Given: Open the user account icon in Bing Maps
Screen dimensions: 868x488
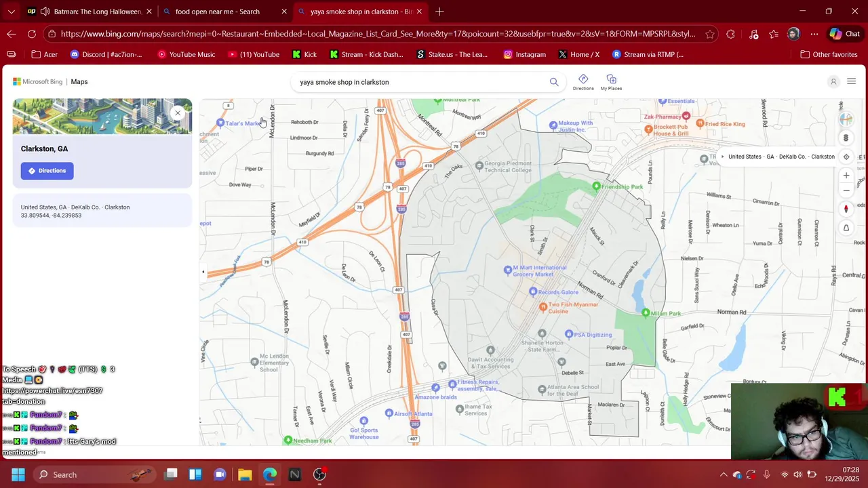Looking at the screenshot, I should (x=833, y=81).
